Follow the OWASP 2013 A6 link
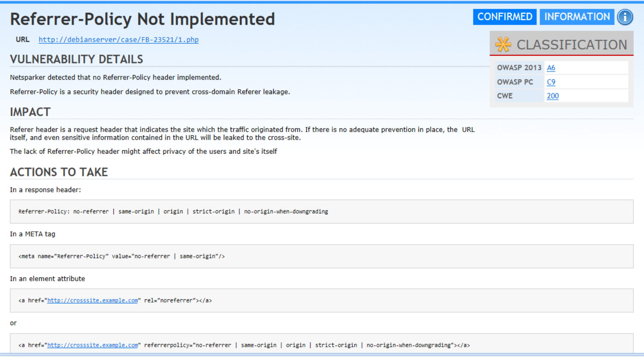Screen dimensions: 644x357 pos(551,67)
